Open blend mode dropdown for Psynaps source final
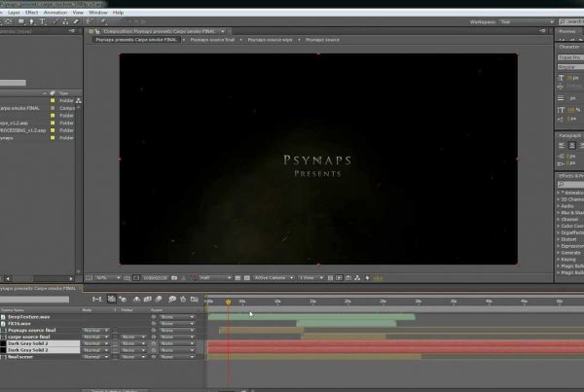This screenshot has width=584, height=392. pos(95,330)
